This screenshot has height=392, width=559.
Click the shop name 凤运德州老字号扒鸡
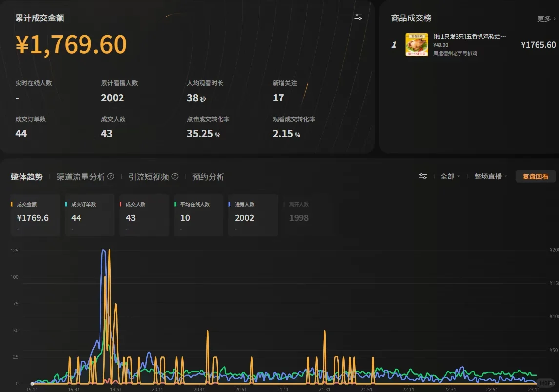click(x=455, y=53)
